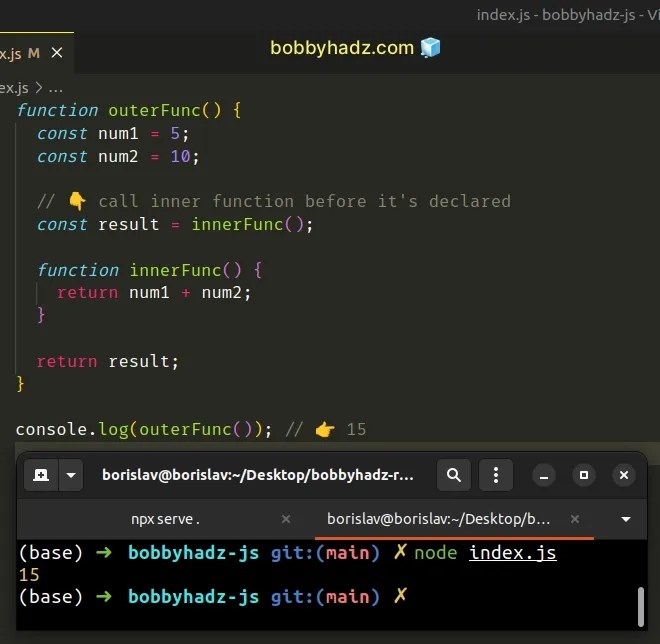Click 'function innerFunc() {' declaration line
The height and width of the screenshot is (644, 660).
150,270
